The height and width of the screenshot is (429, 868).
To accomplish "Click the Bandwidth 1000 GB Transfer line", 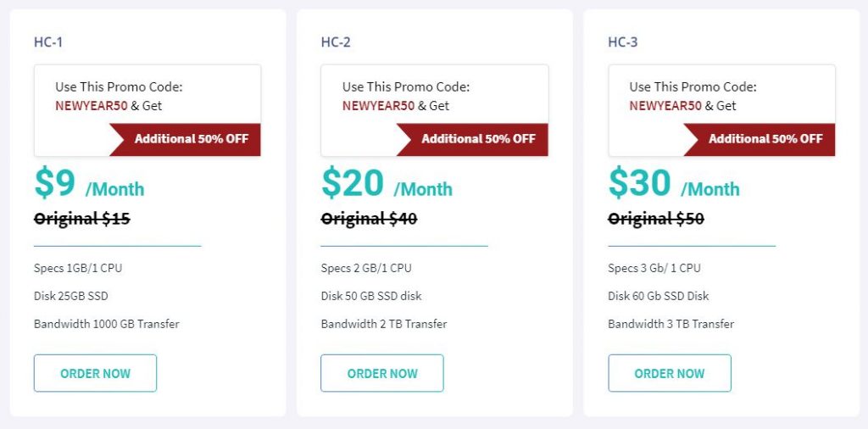I will [107, 324].
